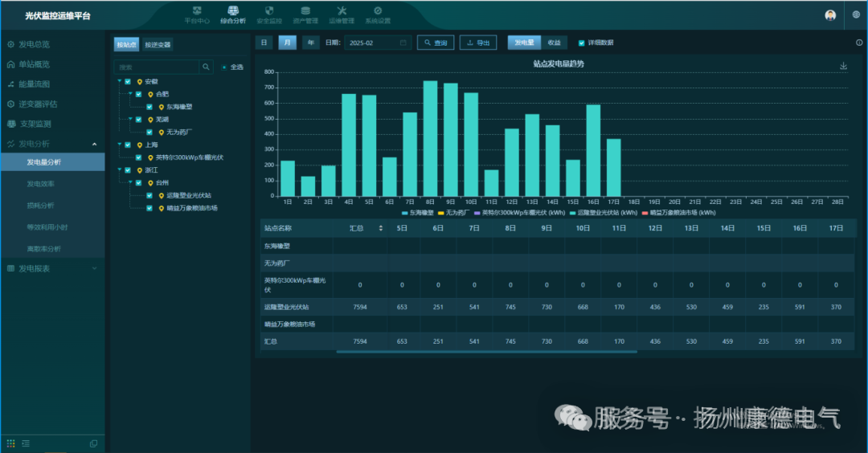The height and width of the screenshot is (453, 868).
Task: Switch to the 收益 revenue tab
Action: coord(554,43)
